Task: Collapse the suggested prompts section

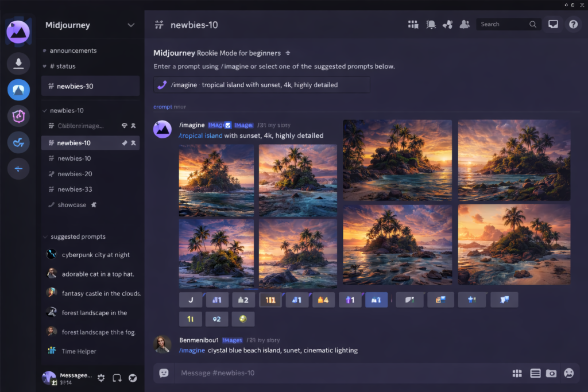Action: (x=45, y=236)
